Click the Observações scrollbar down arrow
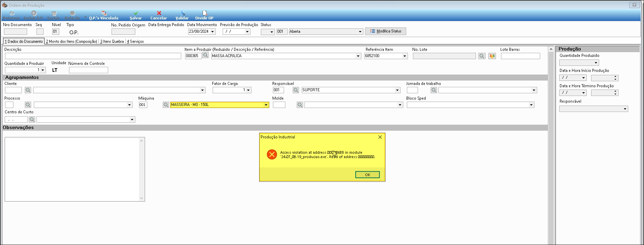The width and height of the screenshot is (644, 245). click(x=142, y=198)
